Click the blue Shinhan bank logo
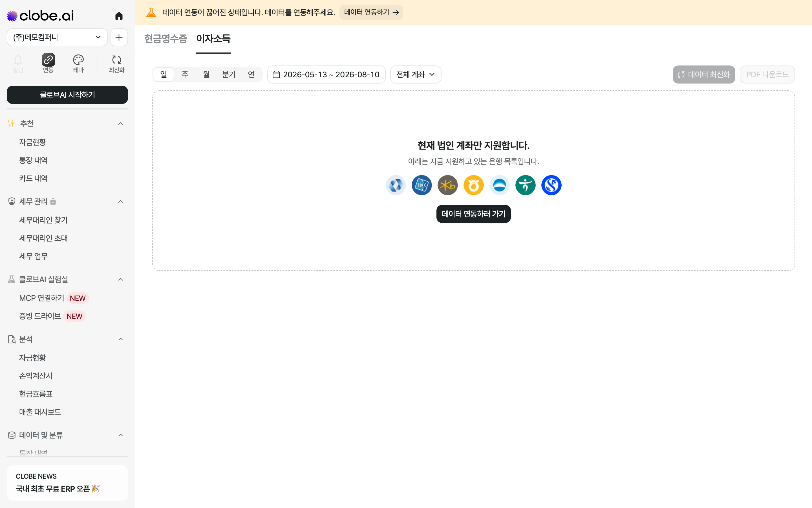The height and width of the screenshot is (508, 812). (x=551, y=185)
